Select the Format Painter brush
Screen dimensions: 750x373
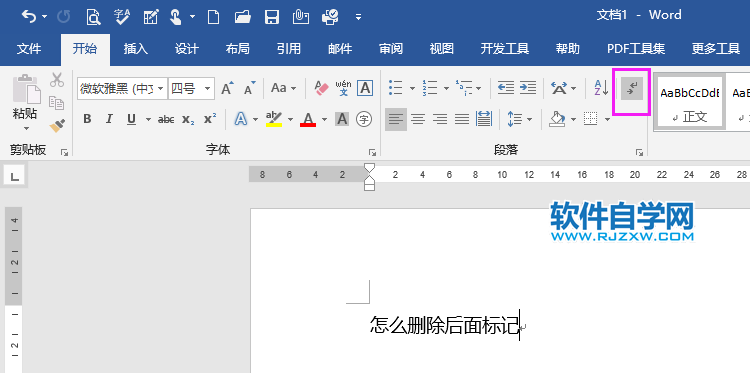57,126
